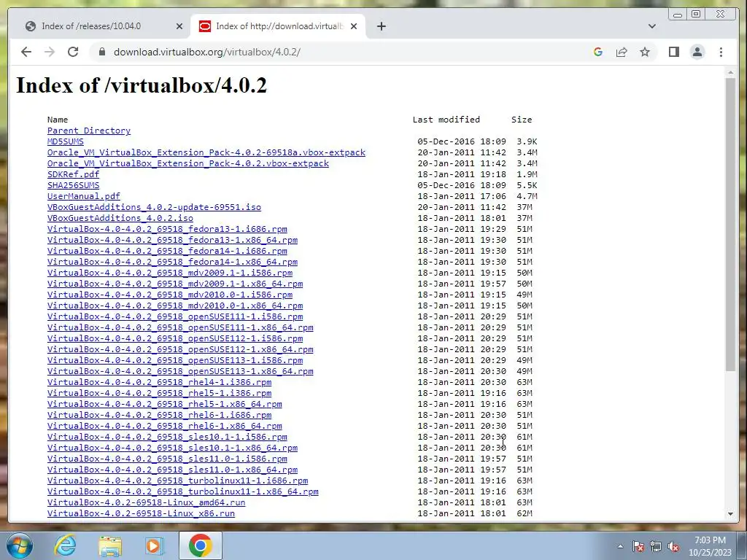The width and height of the screenshot is (747, 560).
Task: Expand the tab search dropdown arrow
Action: click(x=651, y=26)
